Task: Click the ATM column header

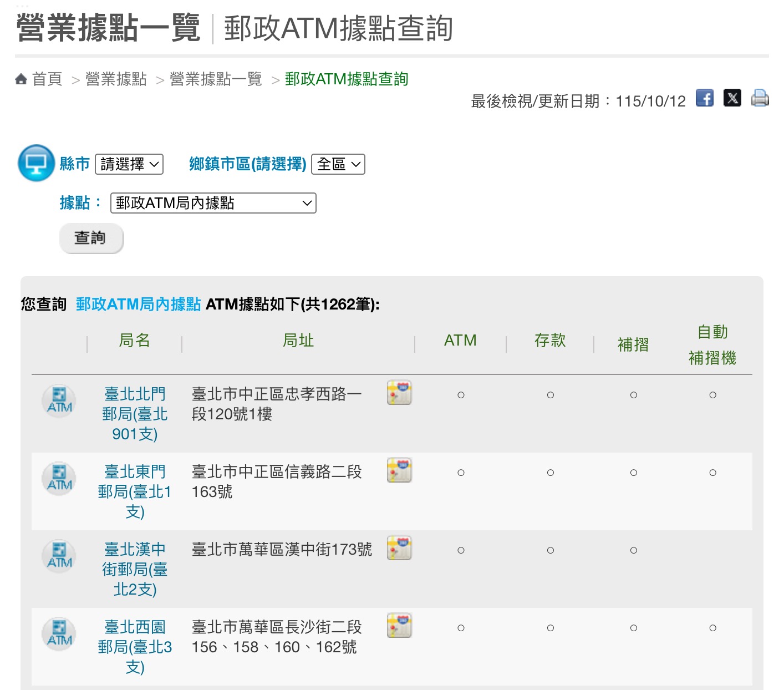Action: point(460,340)
